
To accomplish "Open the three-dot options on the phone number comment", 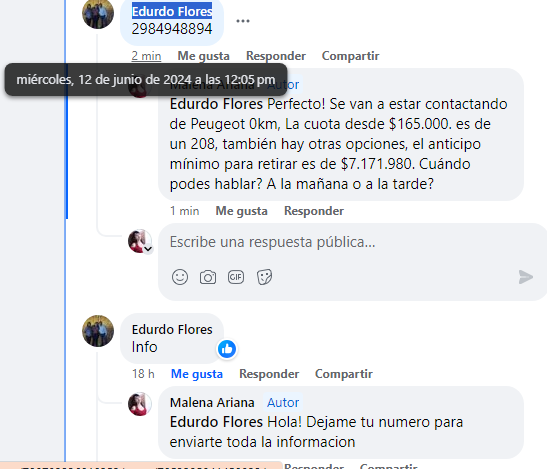I will (243, 21).
